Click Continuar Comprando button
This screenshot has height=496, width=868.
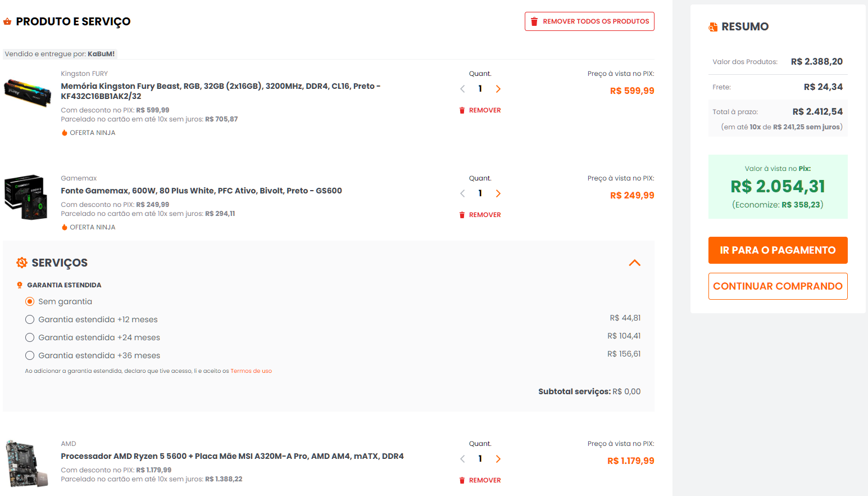(x=778, y=286)
